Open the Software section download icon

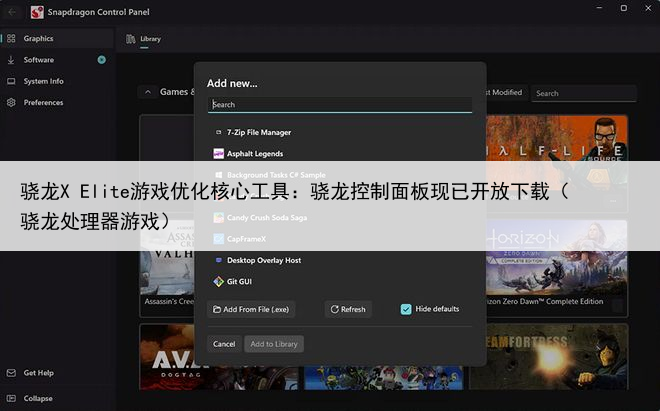pos(11,60)
